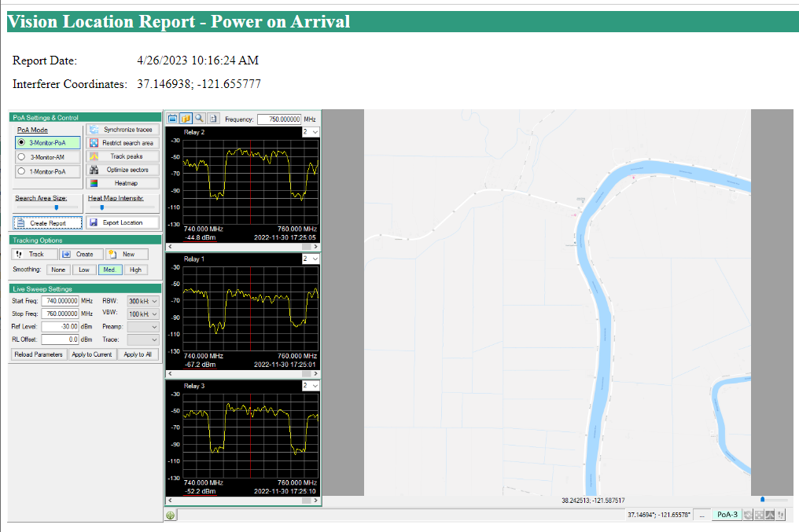The image size is (799, 532).
Task: Click the document icon beside the magnifier
Action: (x=213, y=119)
